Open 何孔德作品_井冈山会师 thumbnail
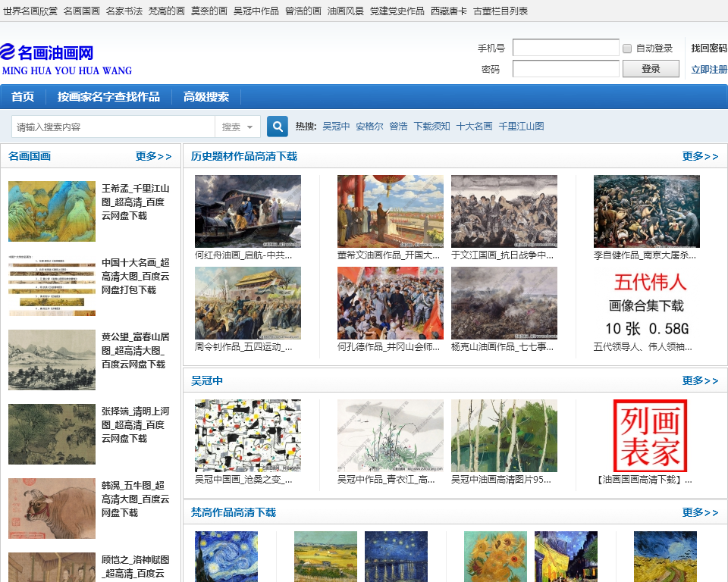Image resolution: width=728 pixels, height=582 pixels. pos(391,303)
